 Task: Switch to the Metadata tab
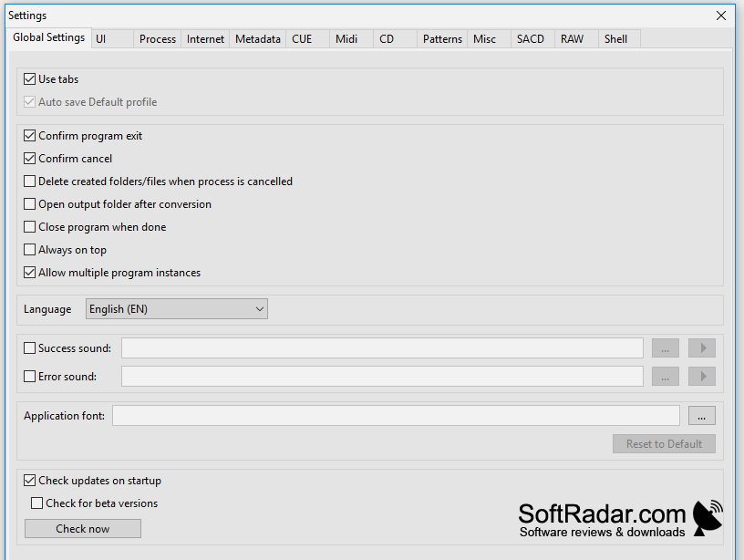click(258, 39)
